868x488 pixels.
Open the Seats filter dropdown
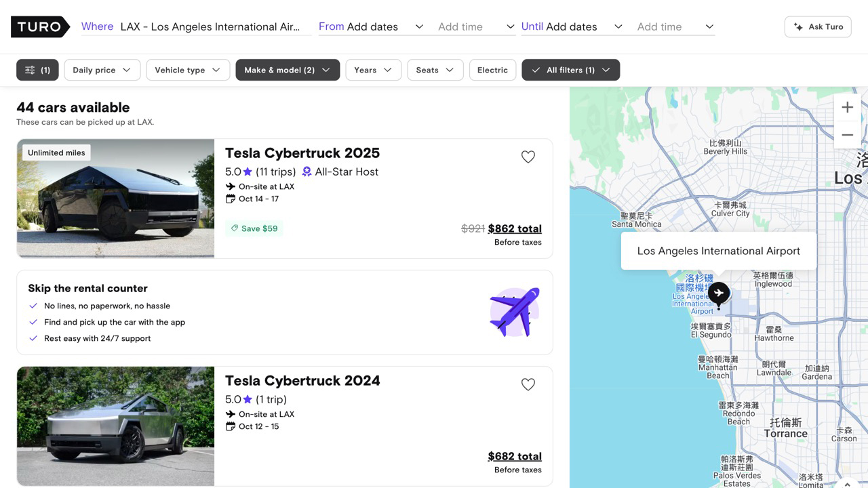pos(435,70)
